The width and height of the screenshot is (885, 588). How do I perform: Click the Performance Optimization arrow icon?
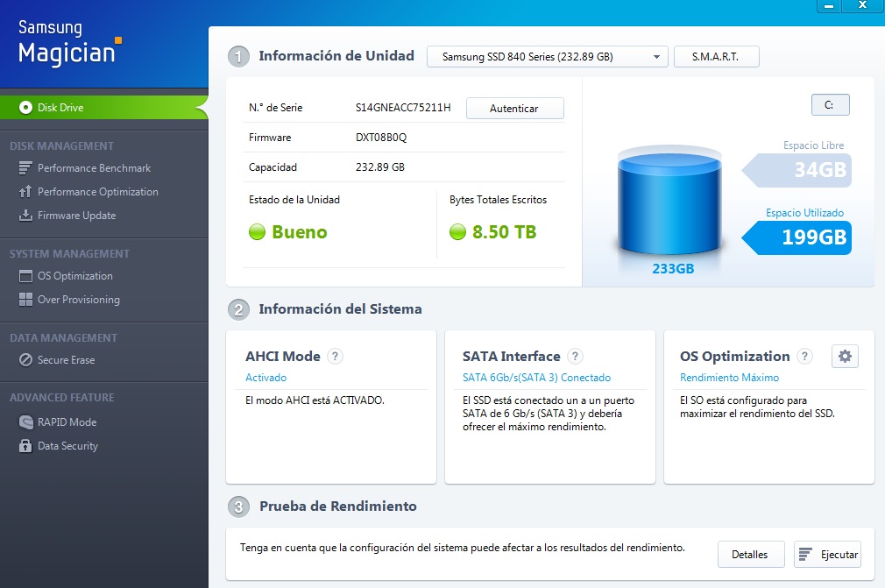tap(25, 192)
